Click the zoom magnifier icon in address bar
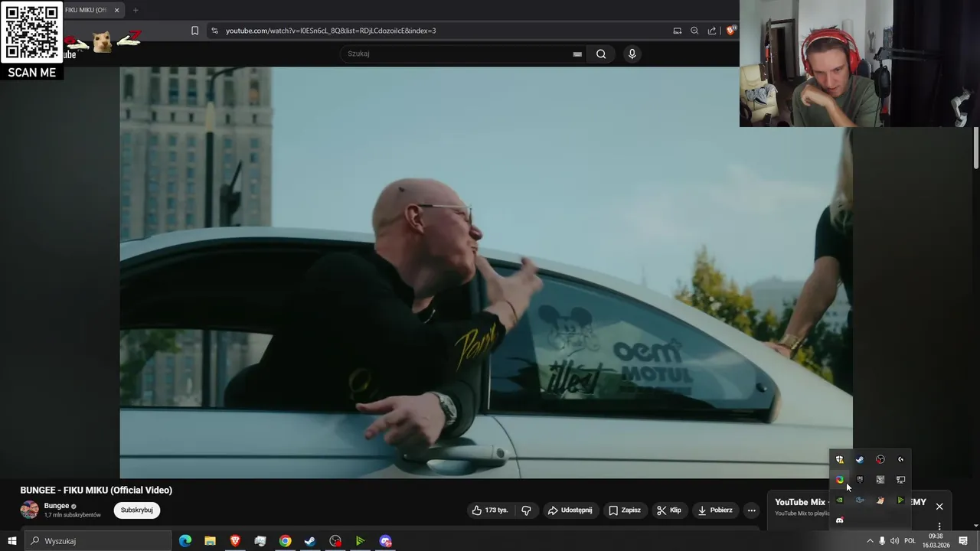Image resolution: width=980 pixels, height=551 pixels. pos(694,31)
